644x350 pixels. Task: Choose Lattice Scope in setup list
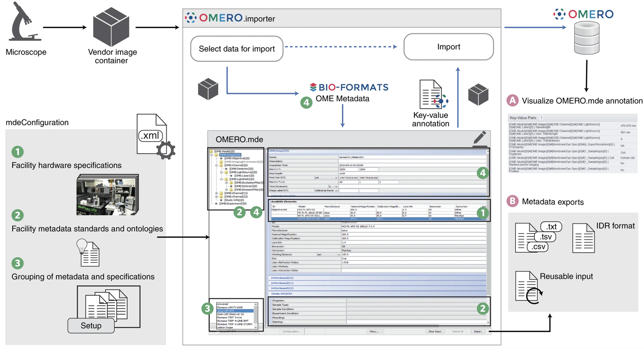235,327
